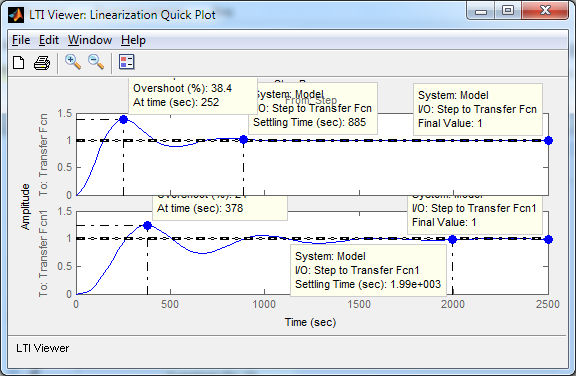Click the 'At time (sec): 378' data tip
The image size is (576, 376).
click(x=220, y=208)
